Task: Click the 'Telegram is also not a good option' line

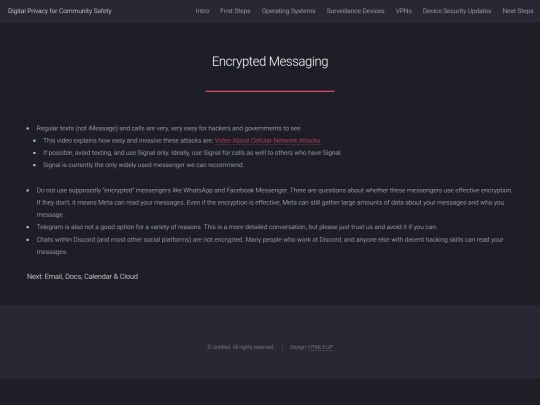Action: coord(237,227)
